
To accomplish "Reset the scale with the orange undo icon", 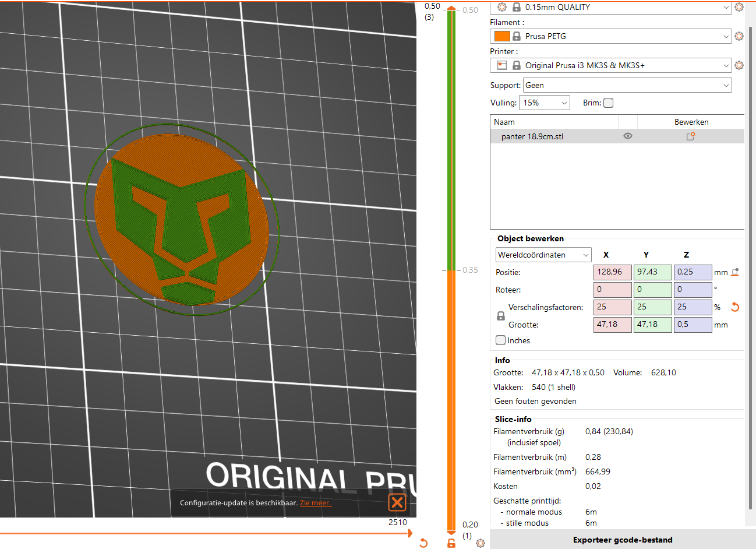I will 734,307.
